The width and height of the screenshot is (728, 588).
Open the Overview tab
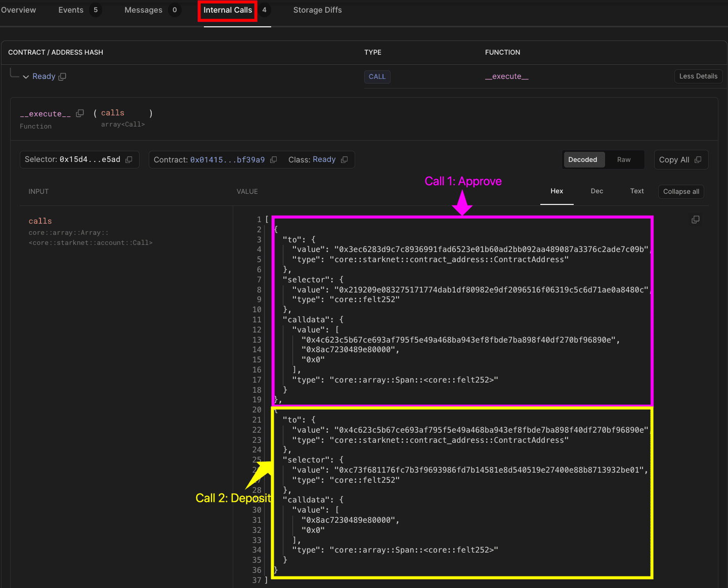(x=18, y=10)
